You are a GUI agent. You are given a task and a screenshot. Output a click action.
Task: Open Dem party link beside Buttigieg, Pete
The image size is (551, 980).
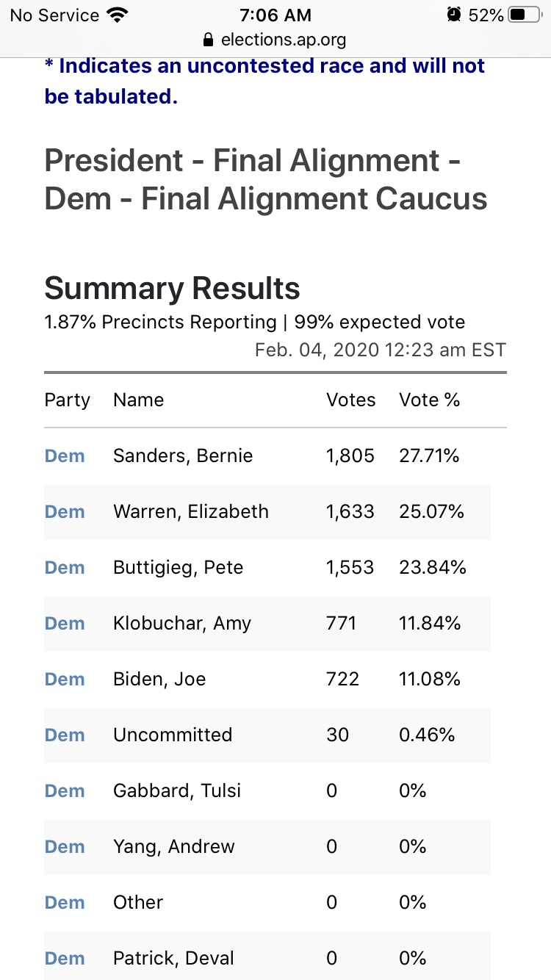[x=65, y=568]
